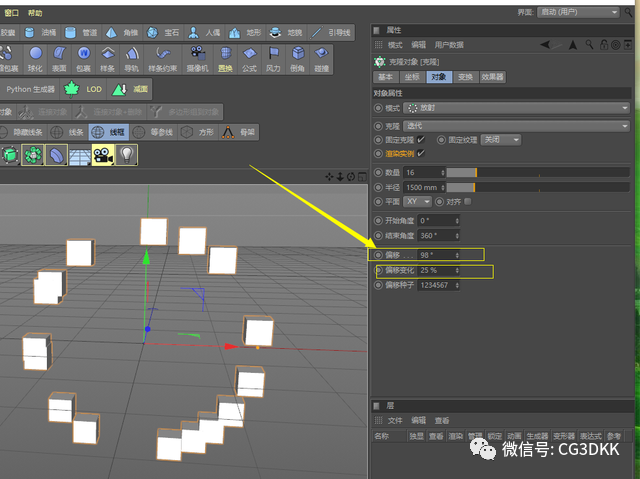Open the Help (帮助) menu

[35, 13]
